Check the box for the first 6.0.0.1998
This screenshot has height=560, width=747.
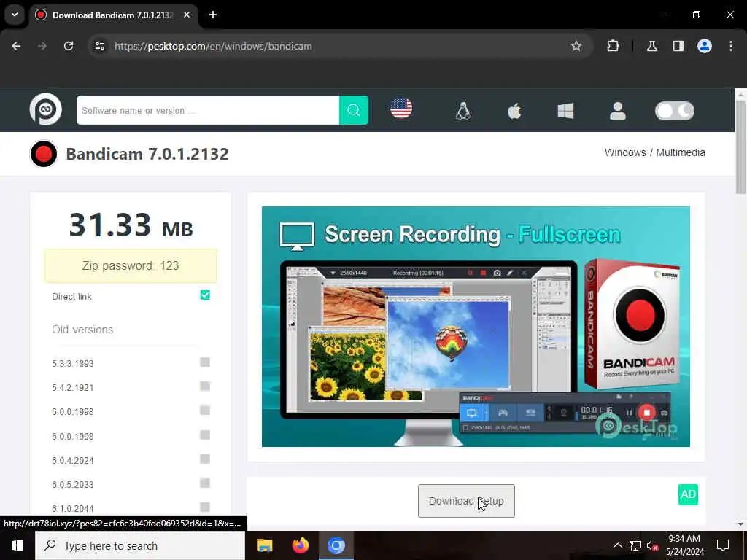pyautogui.click(x=205, y=411)
